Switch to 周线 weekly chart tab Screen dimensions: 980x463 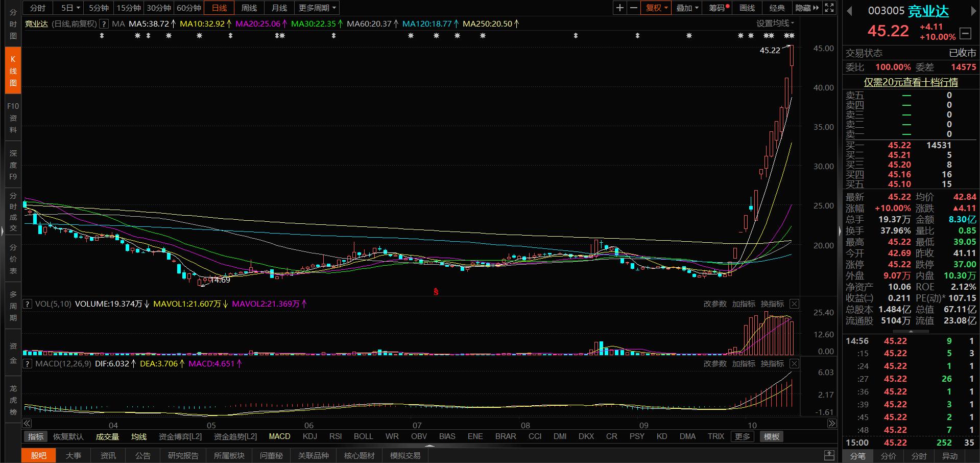click(x=249, y=8)
